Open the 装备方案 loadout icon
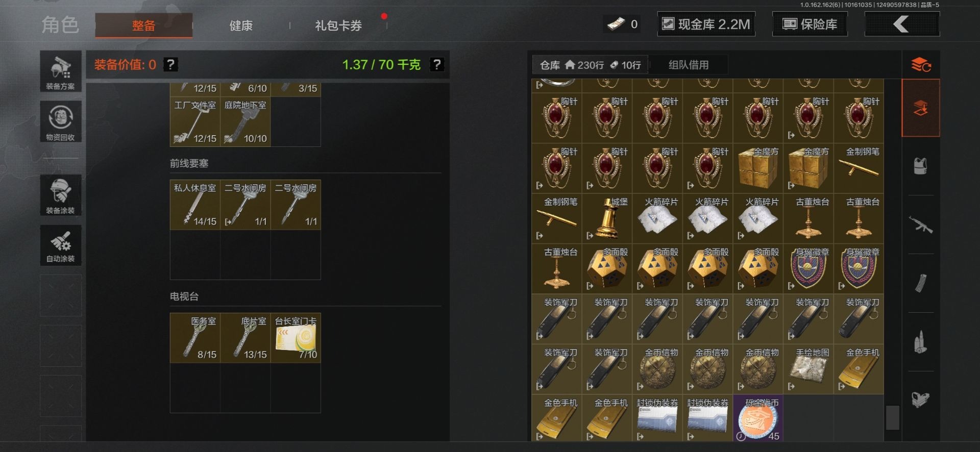980x452 pixels. 61,71
